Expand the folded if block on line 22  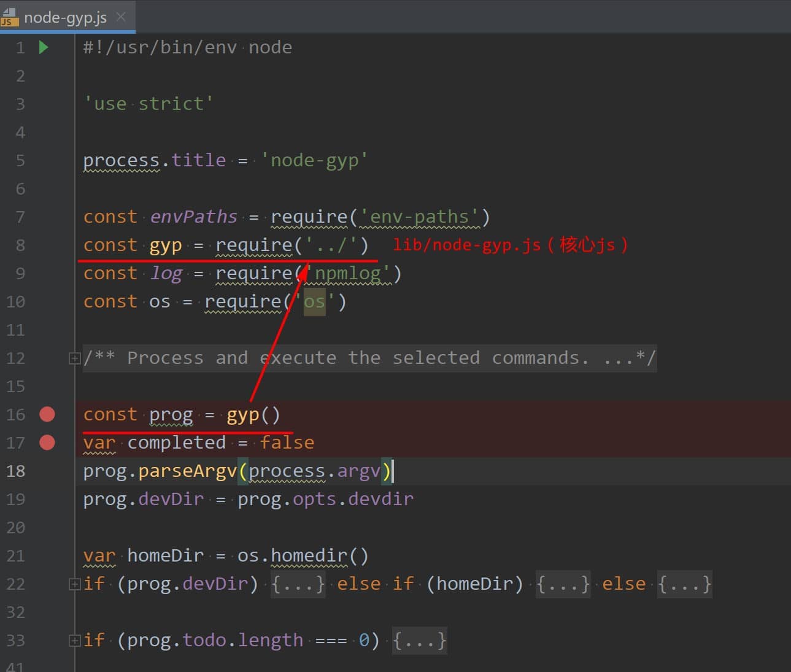(74, 584)
